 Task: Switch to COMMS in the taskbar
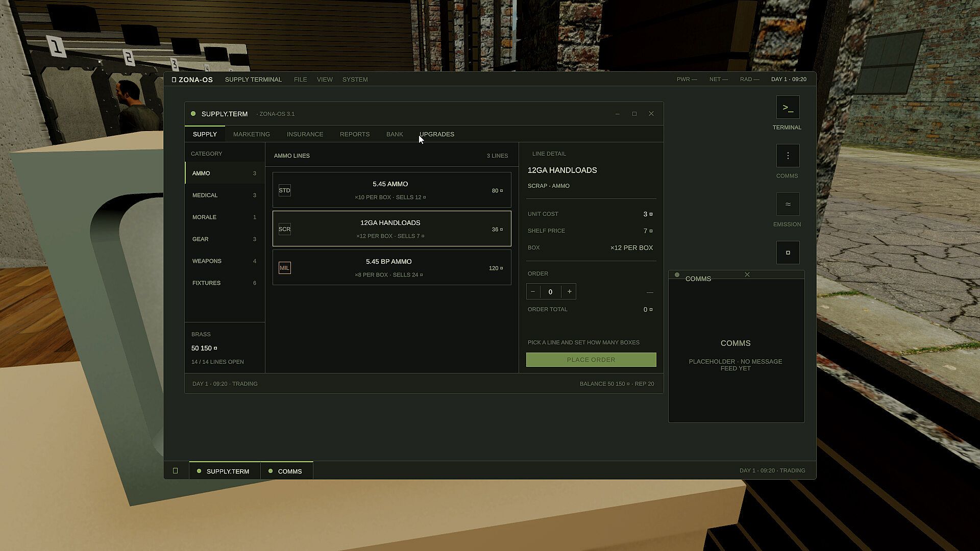pos(287,471)
